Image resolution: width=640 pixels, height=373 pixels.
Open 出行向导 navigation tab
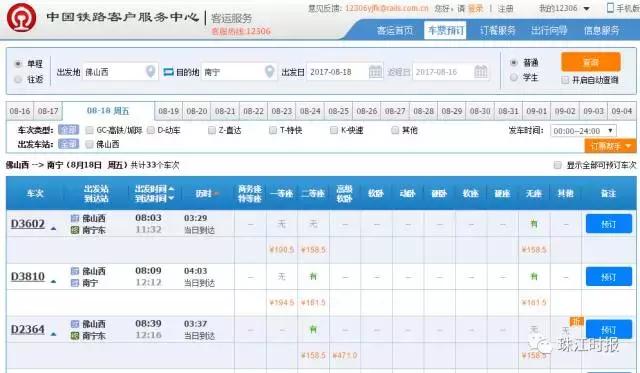(x=549, y=31)
